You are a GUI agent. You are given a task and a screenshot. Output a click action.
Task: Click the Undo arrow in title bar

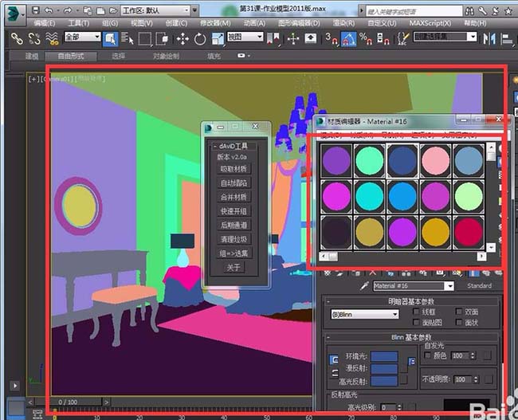pos(49,10)
